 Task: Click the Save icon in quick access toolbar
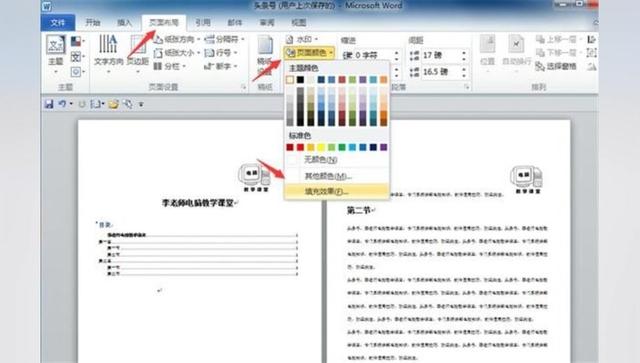tap(49, 104)
